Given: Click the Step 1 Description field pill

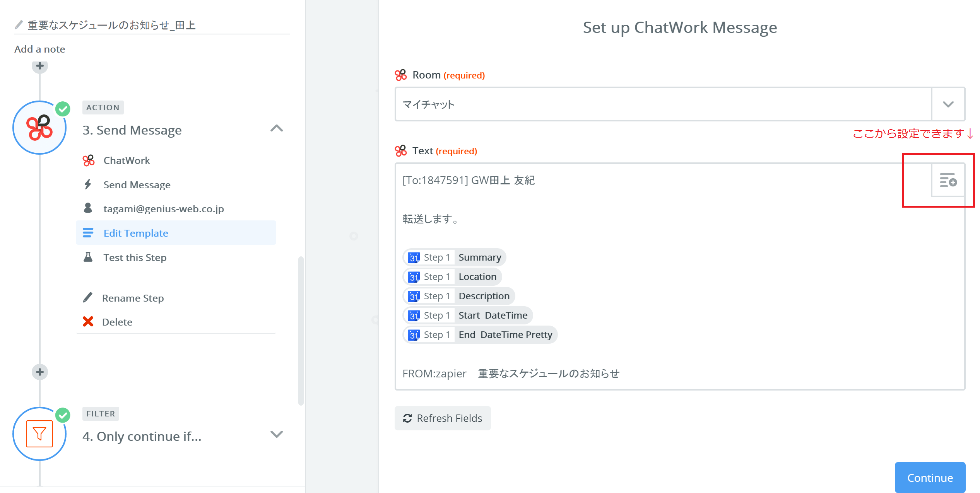Looking at the screenshot, I should 458,296.
